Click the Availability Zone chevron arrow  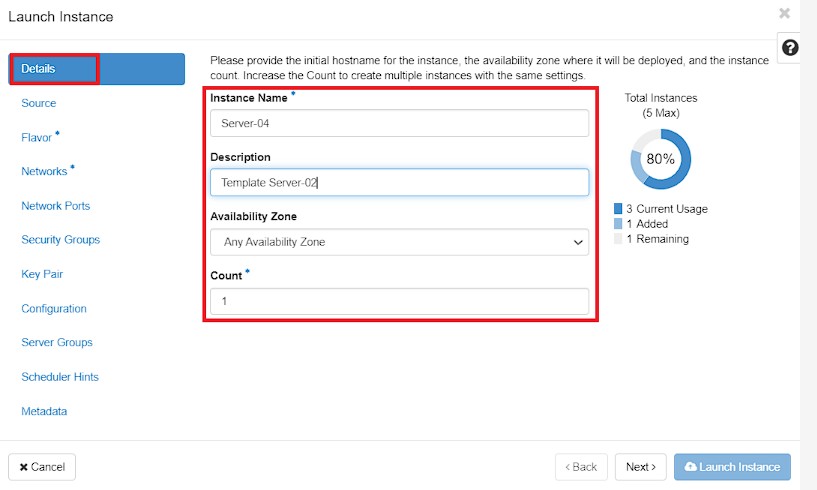(577, 242)
